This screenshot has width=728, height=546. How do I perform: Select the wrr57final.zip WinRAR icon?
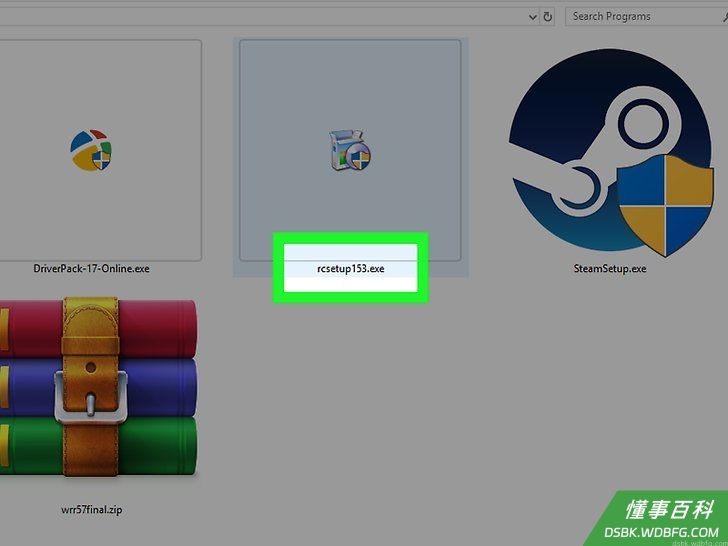click(98, 387)
